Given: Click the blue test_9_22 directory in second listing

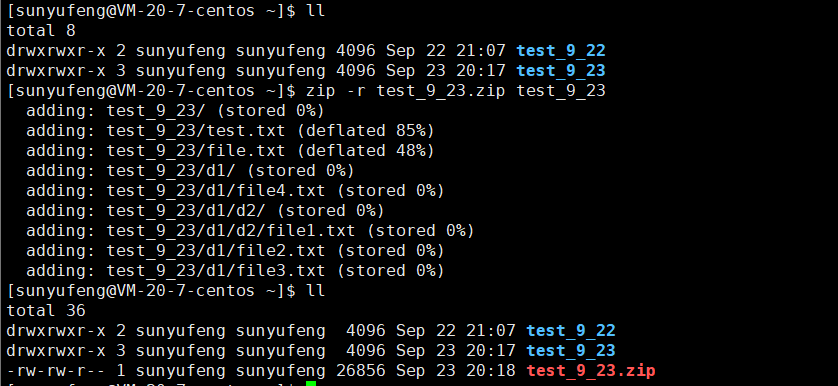Looking at the screenshot, I should click(x=571, y=330).
